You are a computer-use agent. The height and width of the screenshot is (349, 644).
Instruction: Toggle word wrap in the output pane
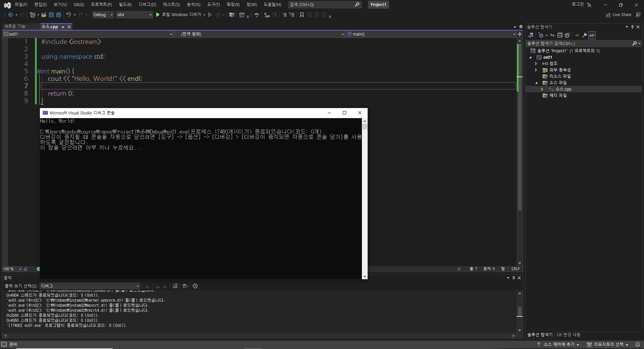(x=185, y=286)
